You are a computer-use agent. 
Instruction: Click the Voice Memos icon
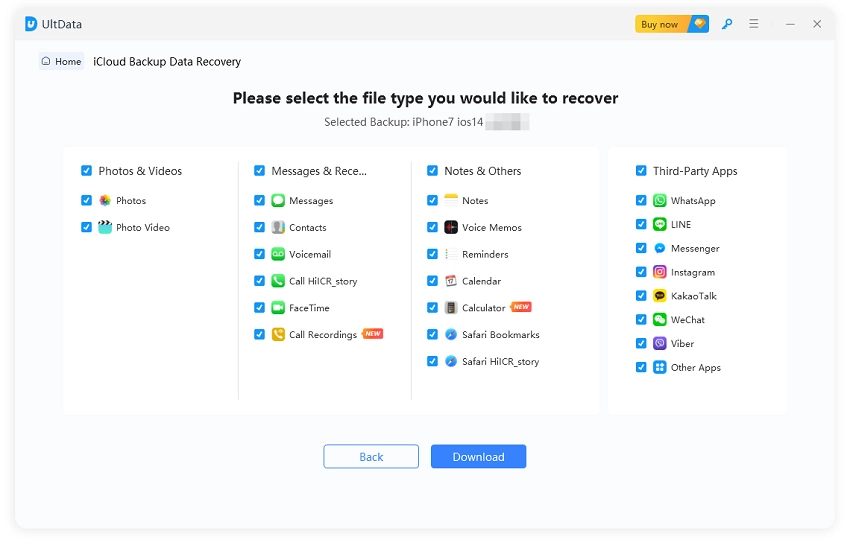click(x=451, y=227)
